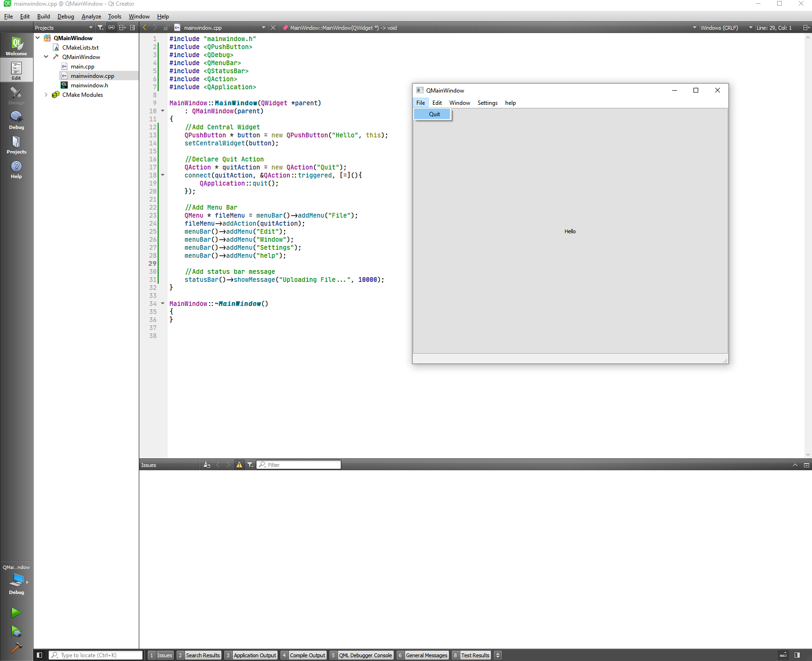Close the Projects sidebar pane icon
The height and width of the screenshot is (661, 812).
click(x=133, y=28)
